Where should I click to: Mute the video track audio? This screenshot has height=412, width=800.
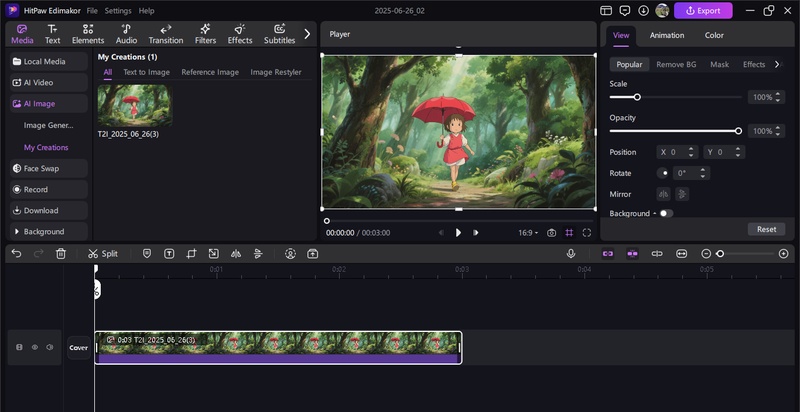point(49,347)
